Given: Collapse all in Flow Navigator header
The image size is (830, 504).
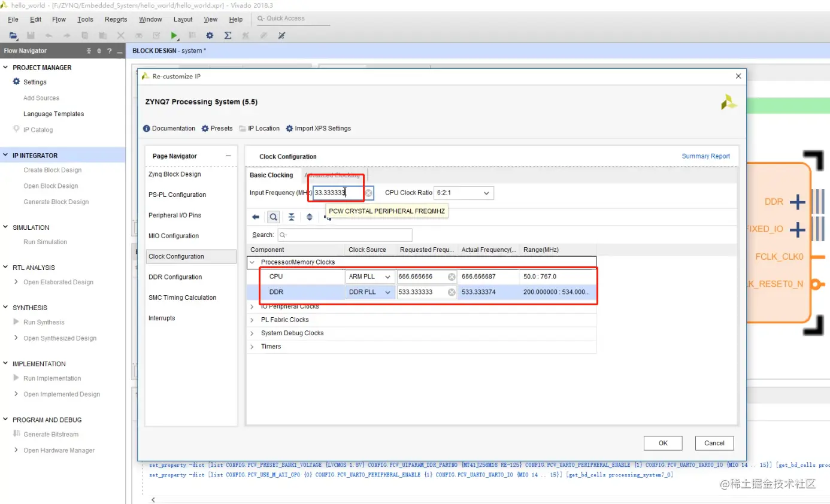Looking at the screenshot, I should click(89, 51).
